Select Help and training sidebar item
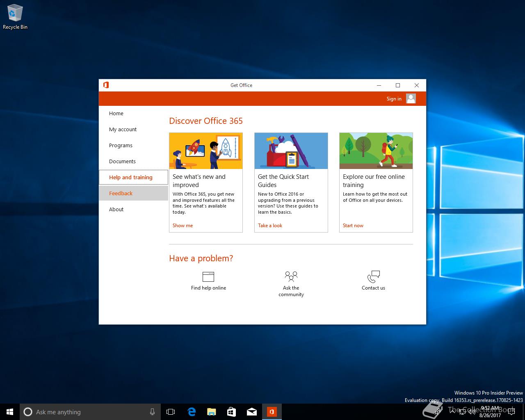Image resolution: width=525 pixels, height=420 pixels. point(133,178)
